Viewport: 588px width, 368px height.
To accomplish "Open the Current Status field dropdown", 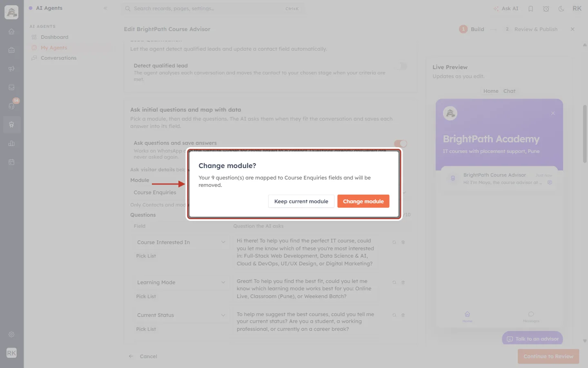I will [181, 315].
